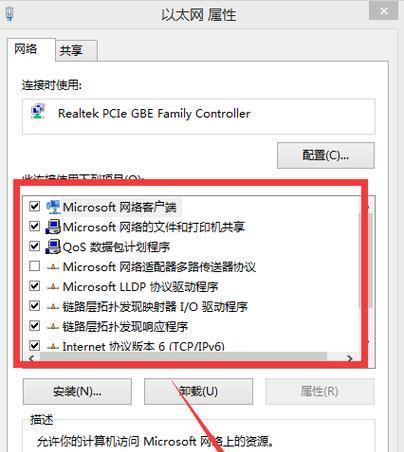Enable Microsoft 网络适配器多路传送器协议 checkbox
Viewport: 404px width, 452px height.
[x=35, y=266]
